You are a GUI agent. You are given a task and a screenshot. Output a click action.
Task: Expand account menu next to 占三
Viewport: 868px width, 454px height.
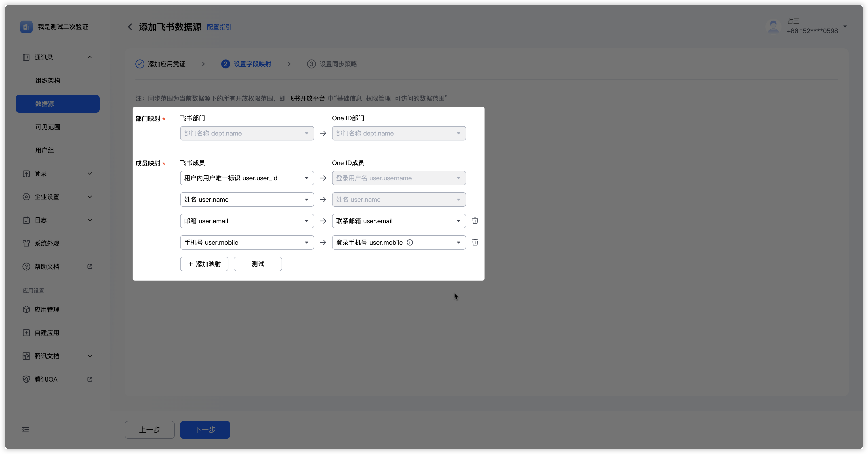845,26
